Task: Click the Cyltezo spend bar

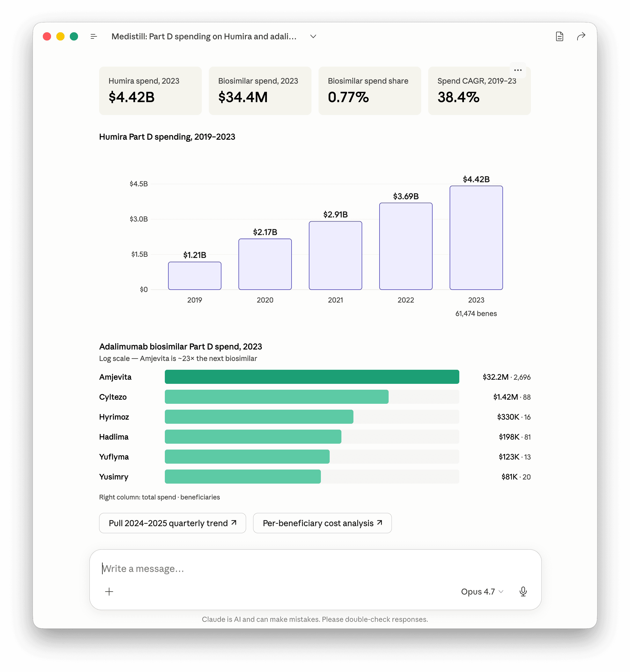Action: pyautogui.click(x=277, y=397)
